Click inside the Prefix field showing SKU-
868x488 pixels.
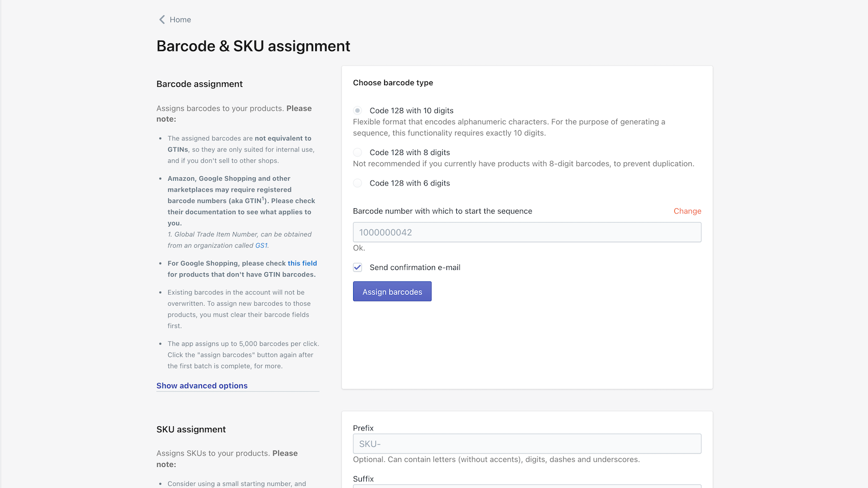pyautogui.click(x=526, y=444)
